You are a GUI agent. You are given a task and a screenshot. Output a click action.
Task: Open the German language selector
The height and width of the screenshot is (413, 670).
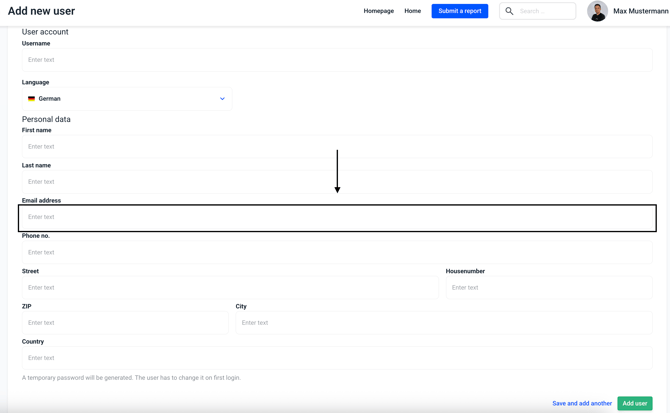[126, 99]
